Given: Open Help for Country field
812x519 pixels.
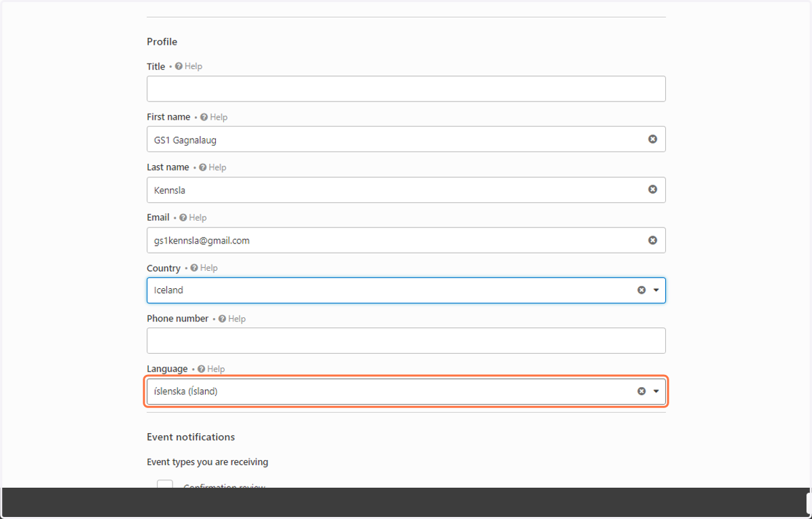Looking at the screenshot, I should [x=204, y=268].
